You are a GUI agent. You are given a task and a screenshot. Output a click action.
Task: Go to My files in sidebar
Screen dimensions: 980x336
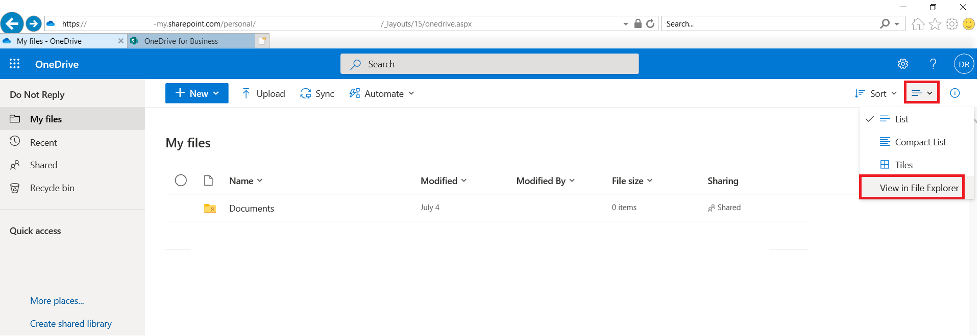point(72,119)
